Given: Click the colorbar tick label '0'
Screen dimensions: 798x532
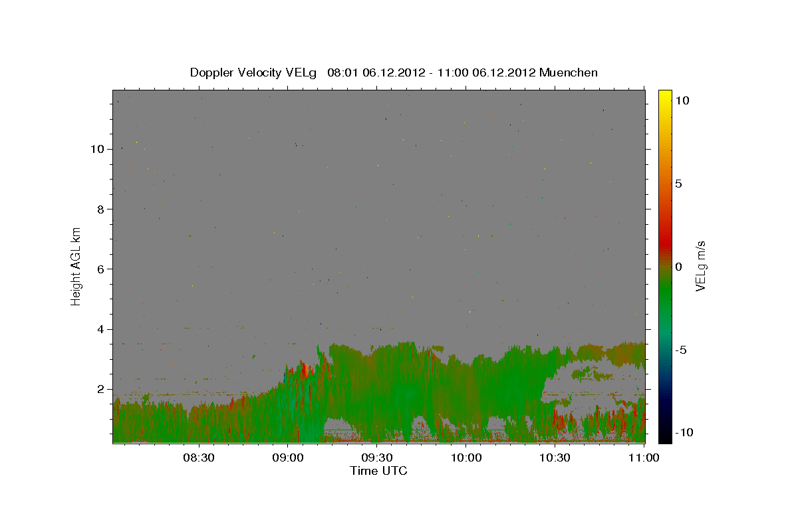Looking at the screenshot, I should click(x=678, y=267).
